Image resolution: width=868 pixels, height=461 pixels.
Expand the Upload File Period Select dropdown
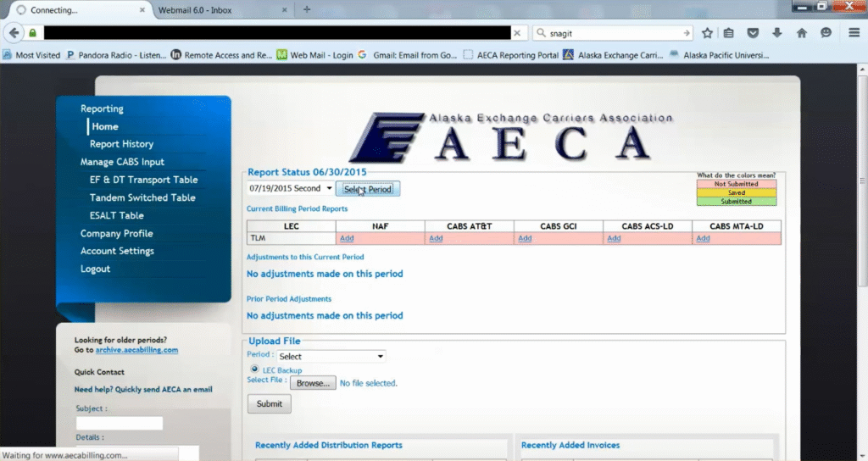click(331, 357)
